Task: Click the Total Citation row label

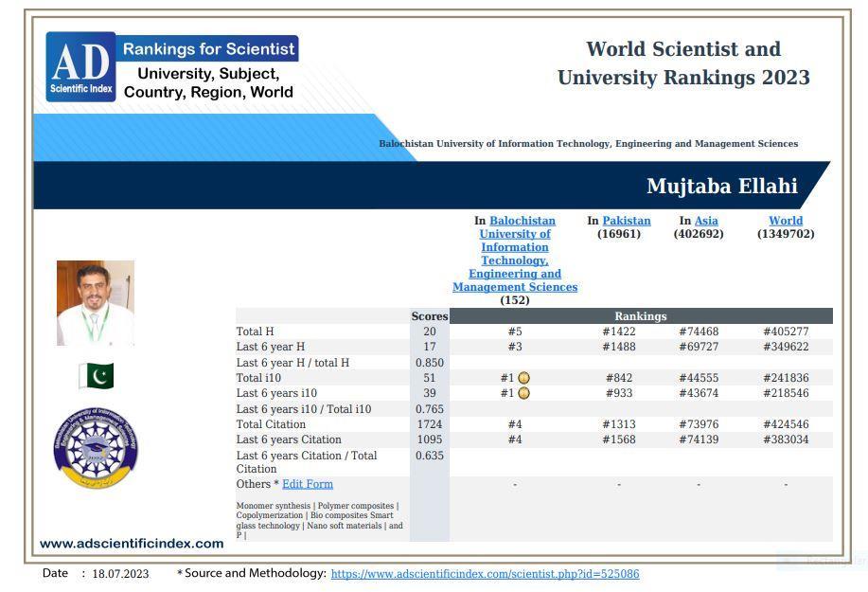Action: coord(271,424)
